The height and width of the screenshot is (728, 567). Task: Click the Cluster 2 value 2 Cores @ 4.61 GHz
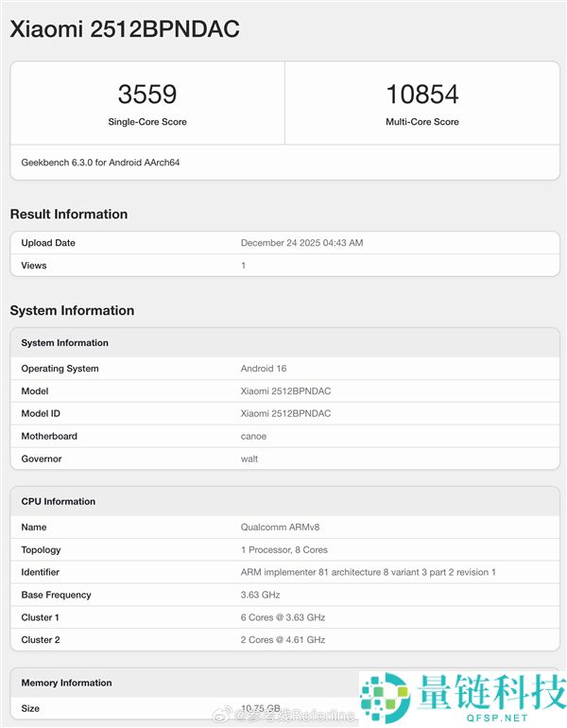(x=283, y=640)
